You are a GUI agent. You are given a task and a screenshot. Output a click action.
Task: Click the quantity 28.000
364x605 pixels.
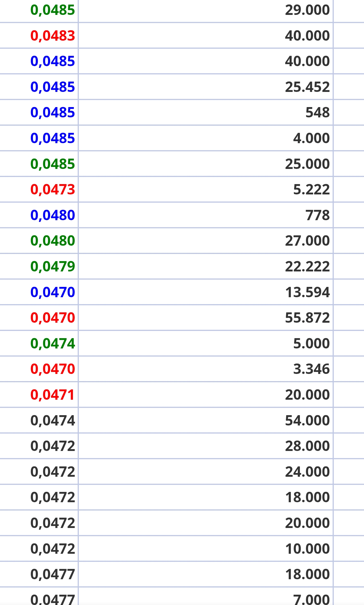click(x=307, y=446)
